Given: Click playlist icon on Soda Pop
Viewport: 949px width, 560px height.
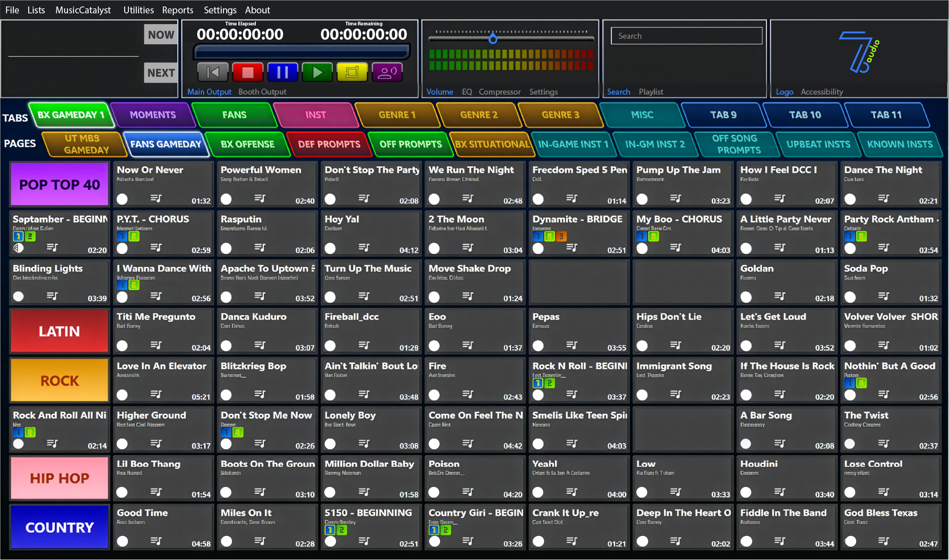Looking at the screenshot, I should tap(883, 295).
